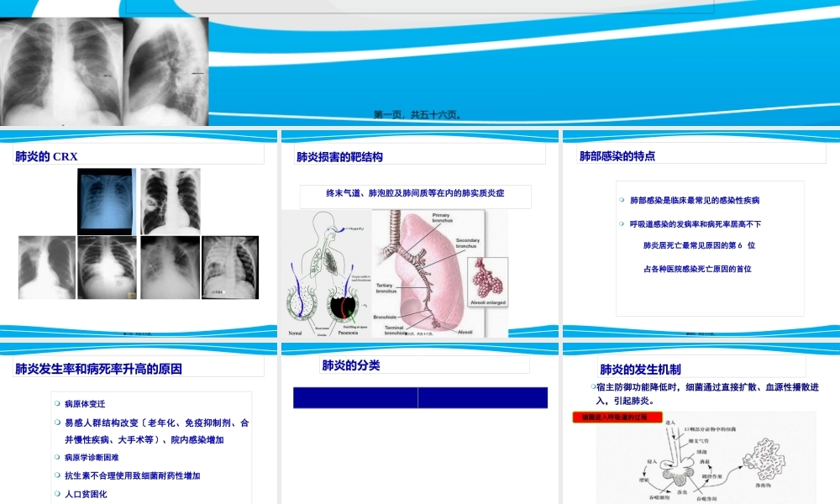Screen dimensions: 840x504
Task: Click the '肺炎的分类' slide heading
Action: (351, 365)
